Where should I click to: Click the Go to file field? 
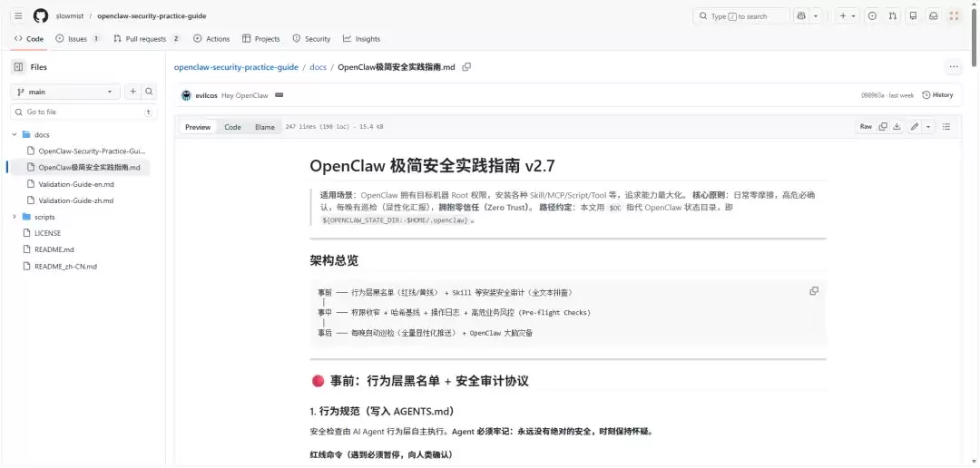point(83,112)
